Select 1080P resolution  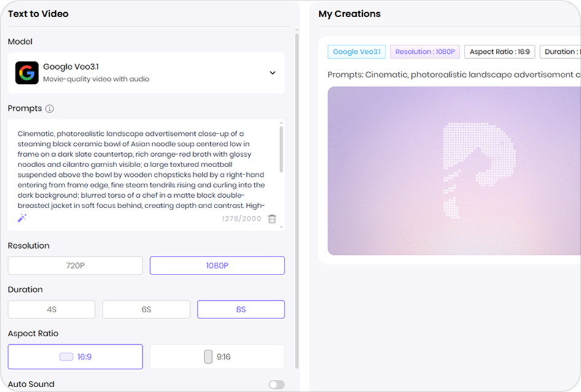pos(217,266)
